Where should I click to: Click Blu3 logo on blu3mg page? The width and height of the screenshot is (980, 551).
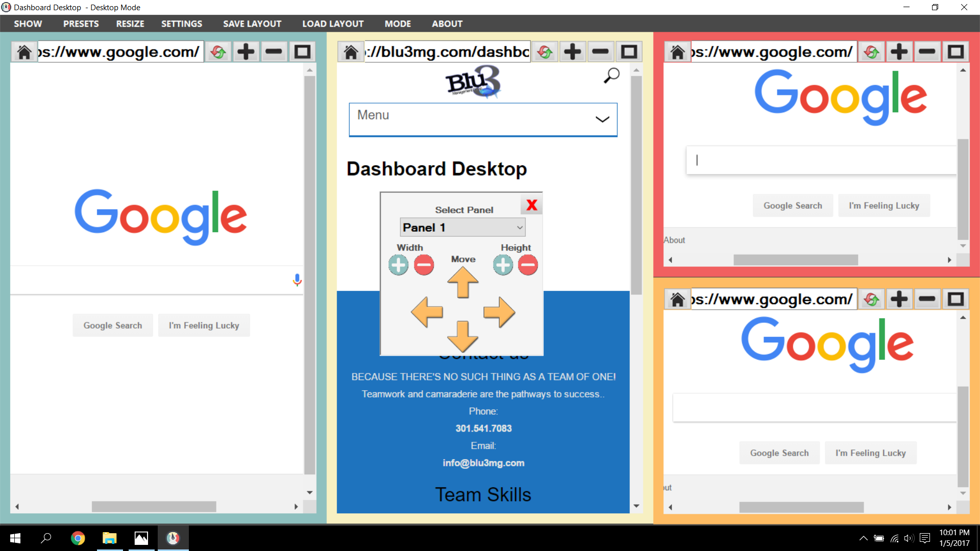[x=473, y=82]
